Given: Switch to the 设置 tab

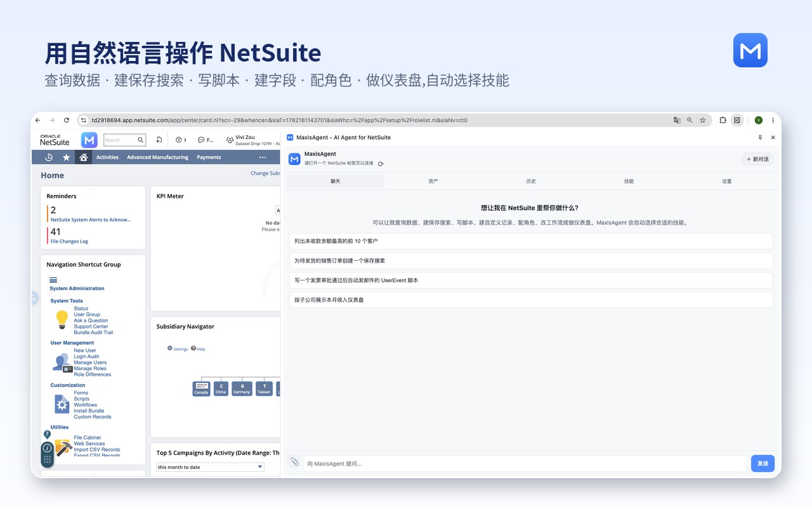Looking at the screenshot, I should (x=727, y=182).
